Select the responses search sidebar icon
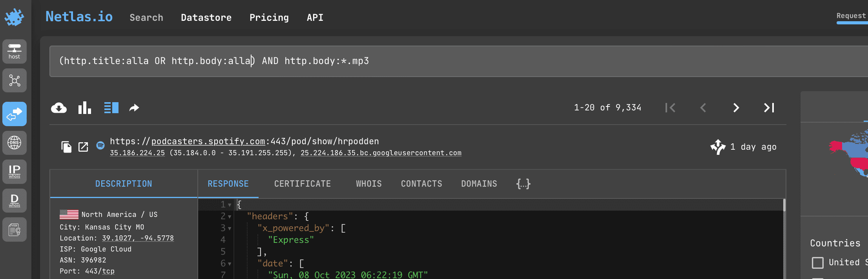868x279 pixels. point(15,114)
